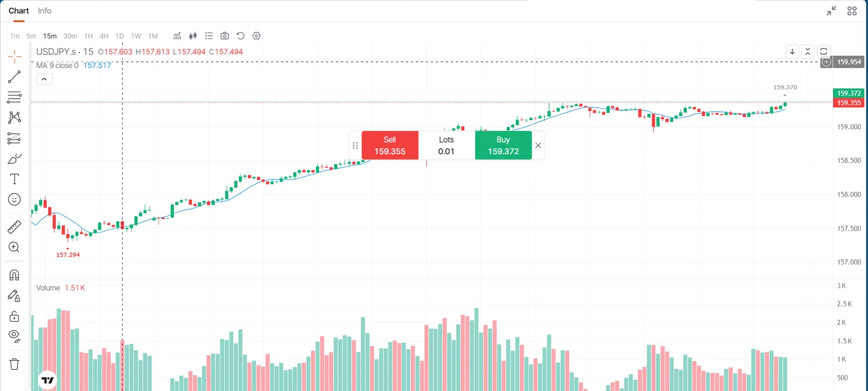This screenshot has width=868, height=391.
Task: Open the indicators chart icon
Action: coord(177,36)
